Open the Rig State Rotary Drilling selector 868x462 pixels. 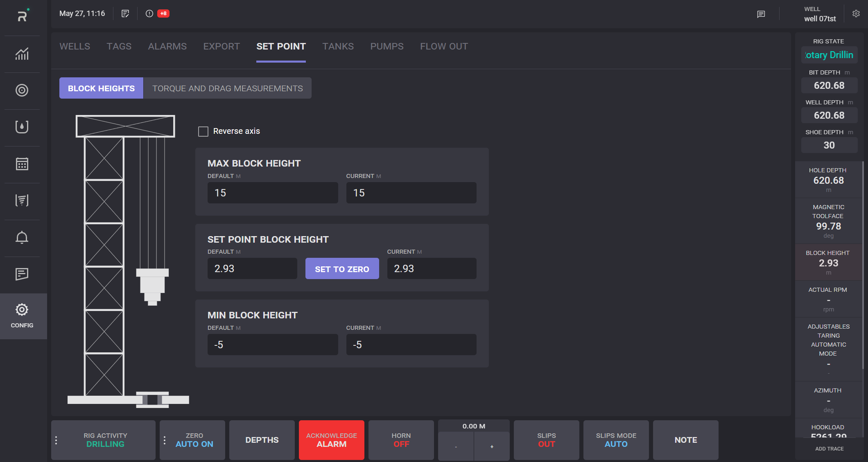[829, 55]
